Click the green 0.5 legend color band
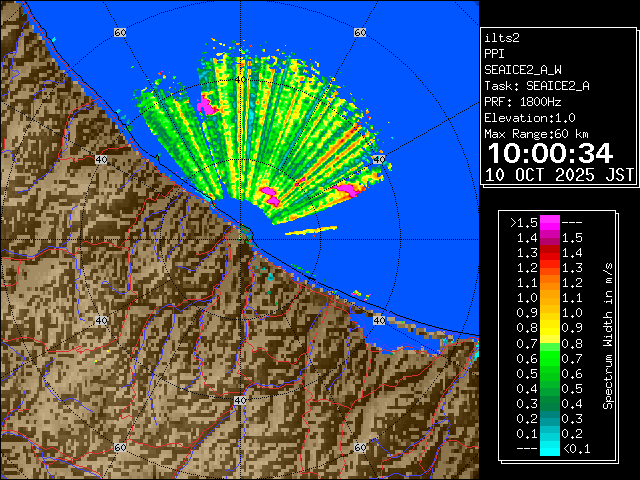This screenshot has height=480, width=640. coord(549,374)
